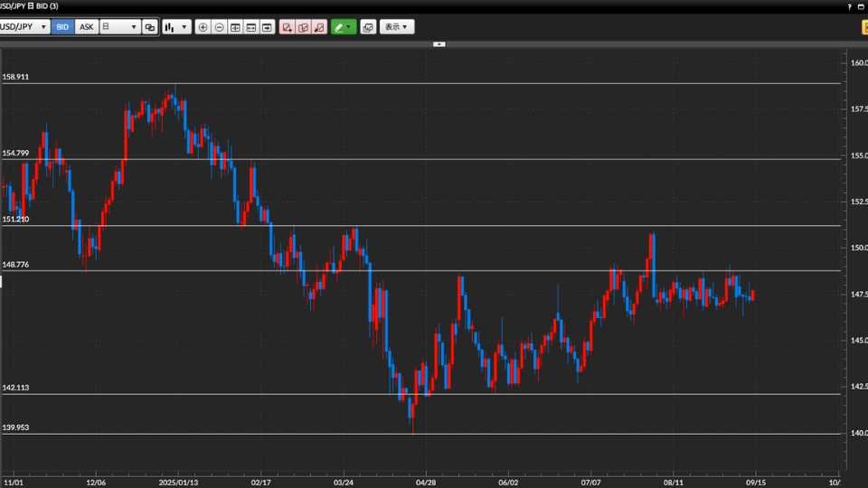Viewport: 868px width, 488px height.
Task: Click the 142.113 horizontal line label
Action: 16,388
